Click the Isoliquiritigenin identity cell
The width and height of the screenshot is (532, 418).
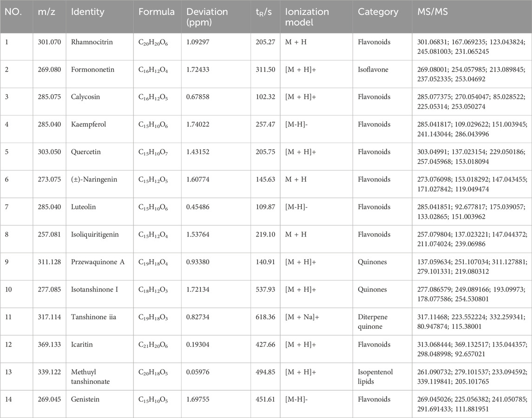click(95, 235)
